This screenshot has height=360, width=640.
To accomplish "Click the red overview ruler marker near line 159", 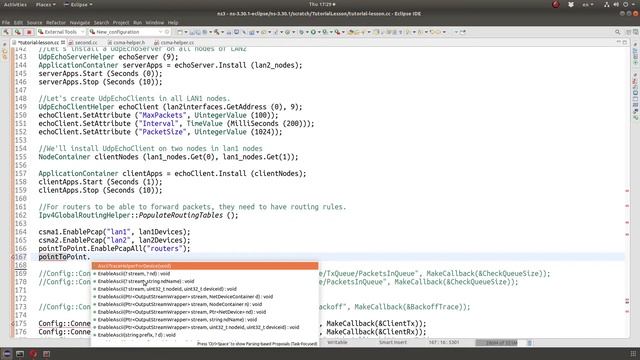I will pos(627,191).
